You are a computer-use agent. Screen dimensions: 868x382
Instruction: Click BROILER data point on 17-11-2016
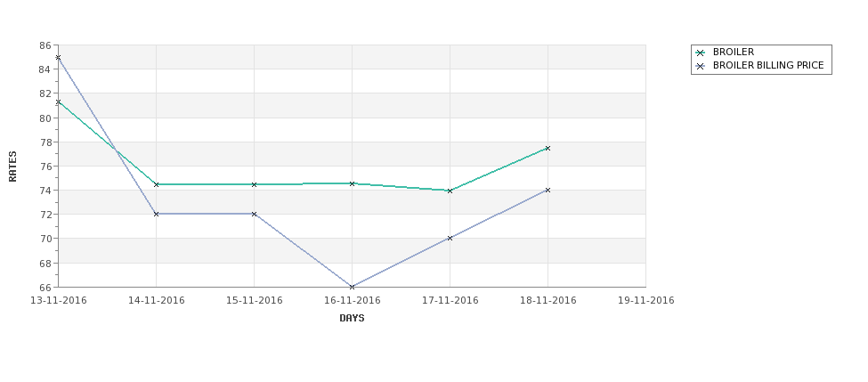(x=450, y=191)
